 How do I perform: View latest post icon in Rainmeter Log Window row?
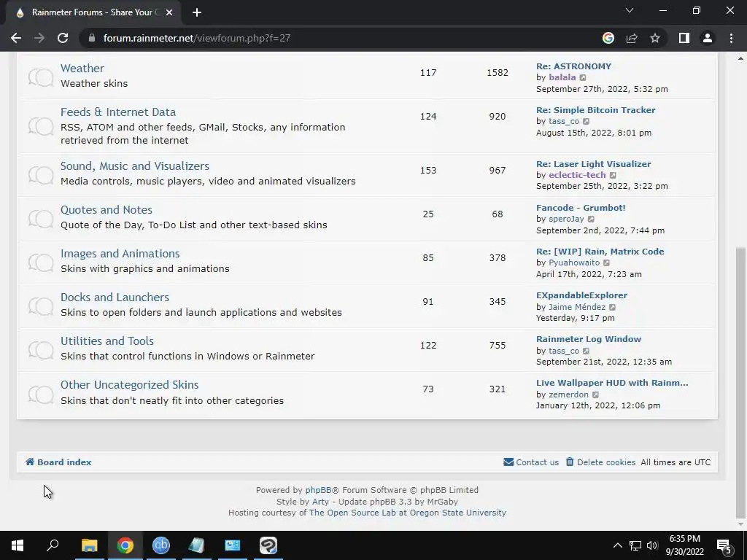(x=586, y=351)
